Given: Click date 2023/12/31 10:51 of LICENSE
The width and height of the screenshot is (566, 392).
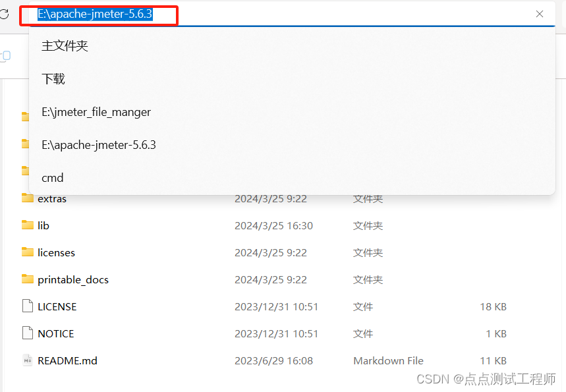Looking at the screenshot, I should [276, 307].
